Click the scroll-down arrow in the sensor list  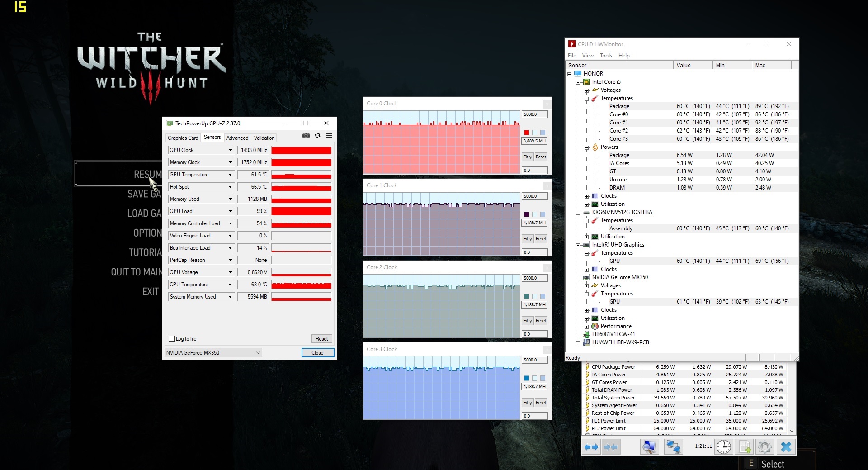[792, 431]
